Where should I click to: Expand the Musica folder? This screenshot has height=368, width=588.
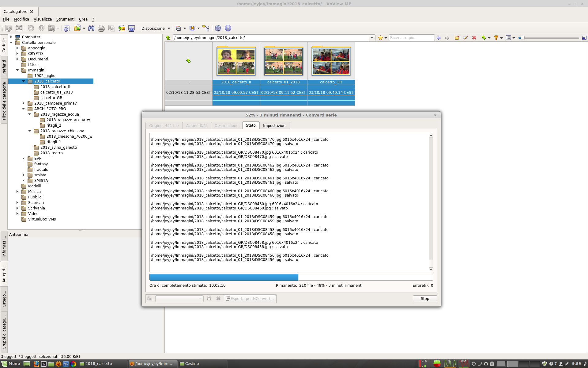coord(17,192)
